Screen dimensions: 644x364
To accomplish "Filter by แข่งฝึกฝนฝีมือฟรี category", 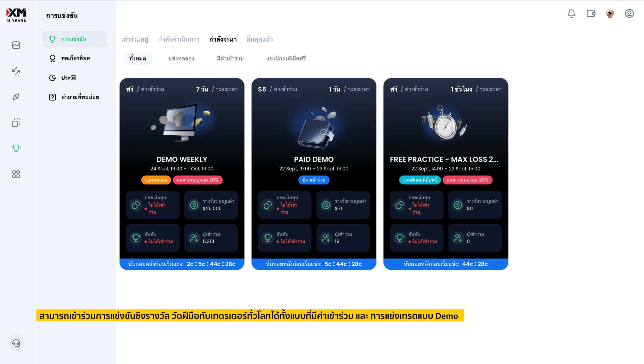I will (286, 59).
